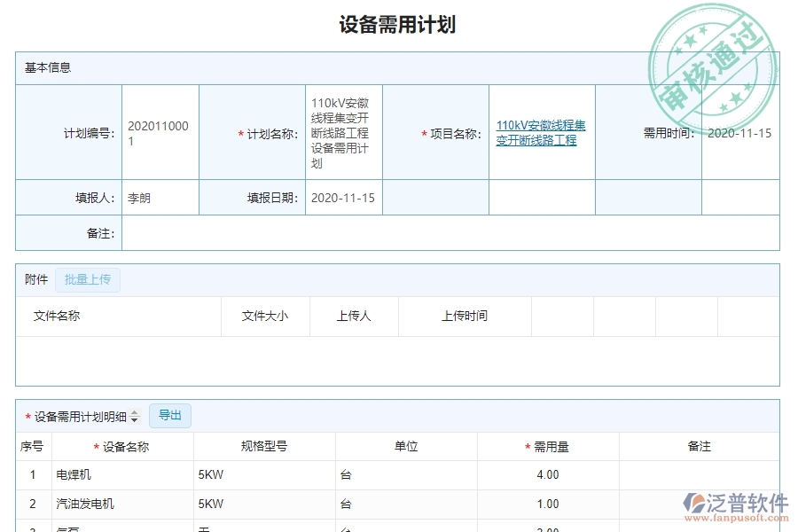This screenshot has height=532, width=798.
Task: Click the down arrow beside 设备需用计划明细
Action: [134, 419]
